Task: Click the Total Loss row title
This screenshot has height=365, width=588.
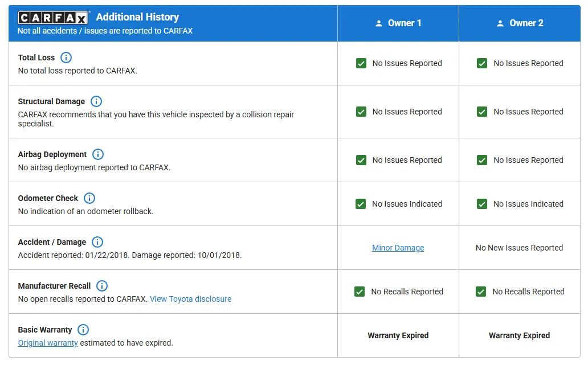Action: pyautogui.click(x=36, y=58)
